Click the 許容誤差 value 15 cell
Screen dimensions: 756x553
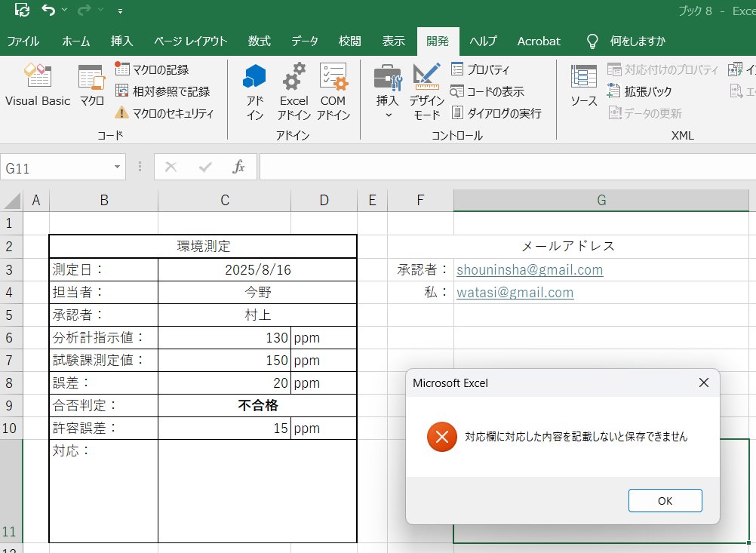pos(225,428)
